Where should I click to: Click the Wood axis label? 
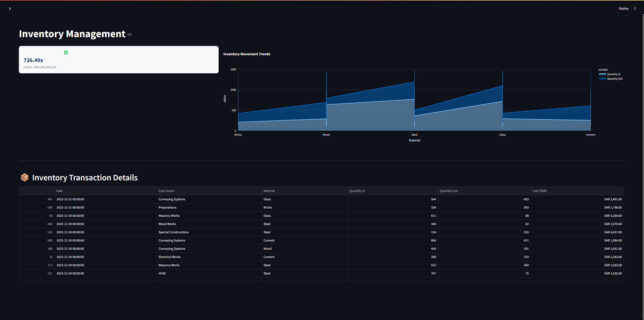coord(326,135)
